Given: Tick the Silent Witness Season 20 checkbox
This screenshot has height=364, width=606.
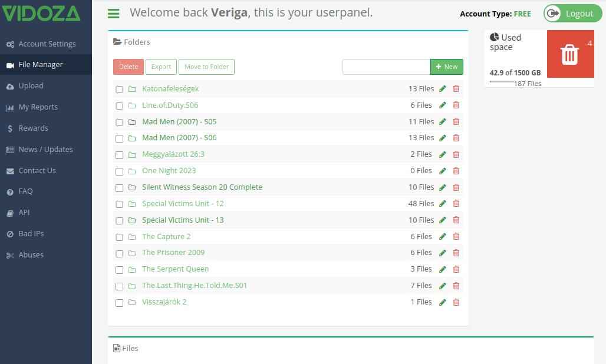Looking at the screenshot, I should [x=120, y=188].
